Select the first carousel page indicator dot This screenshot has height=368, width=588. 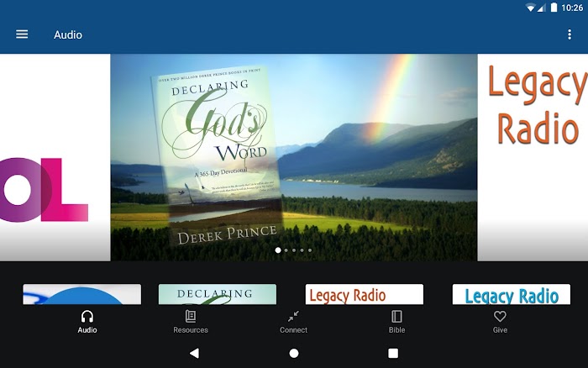click(x=278, y=250)
